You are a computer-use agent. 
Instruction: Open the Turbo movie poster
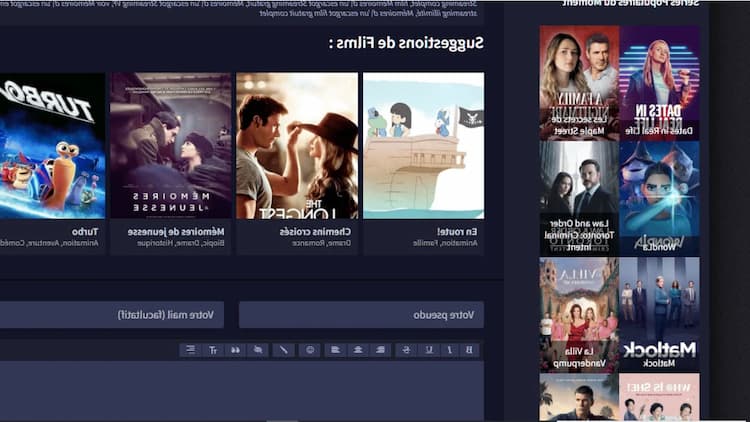[x=52, y=146]
